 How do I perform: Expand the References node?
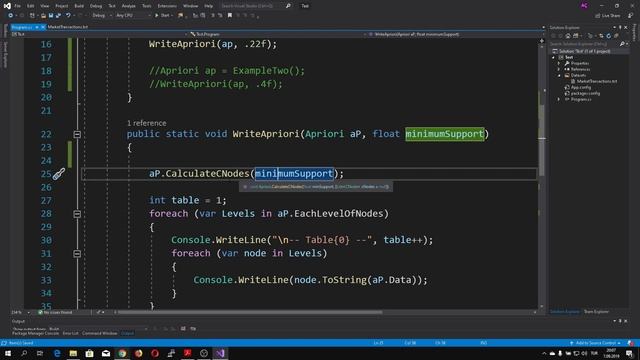559,69
